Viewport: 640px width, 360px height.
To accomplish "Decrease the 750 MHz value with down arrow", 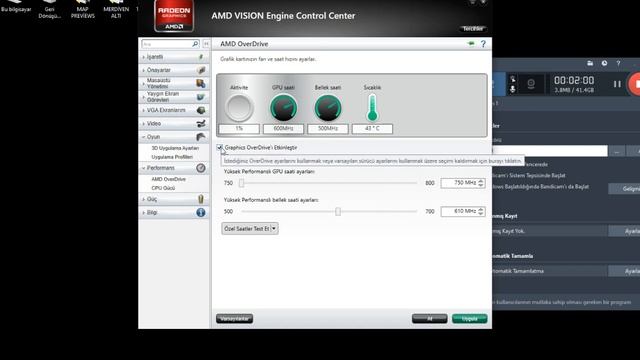I will pyautogui.click(x=481, y=185).
